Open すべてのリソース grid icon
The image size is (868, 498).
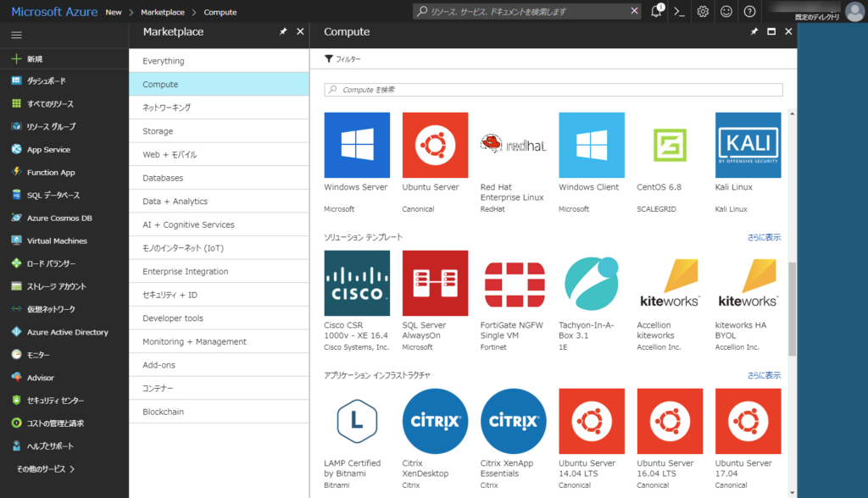[17, 103]
